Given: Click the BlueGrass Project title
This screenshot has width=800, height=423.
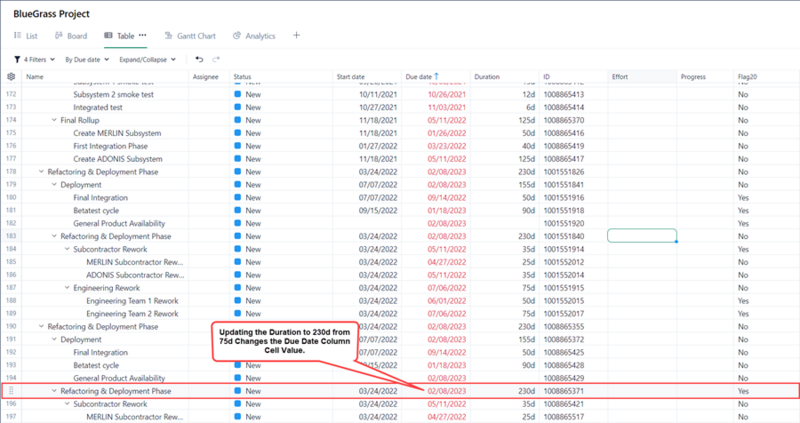Looking at the screenshot, I should [x=52, y=14].
